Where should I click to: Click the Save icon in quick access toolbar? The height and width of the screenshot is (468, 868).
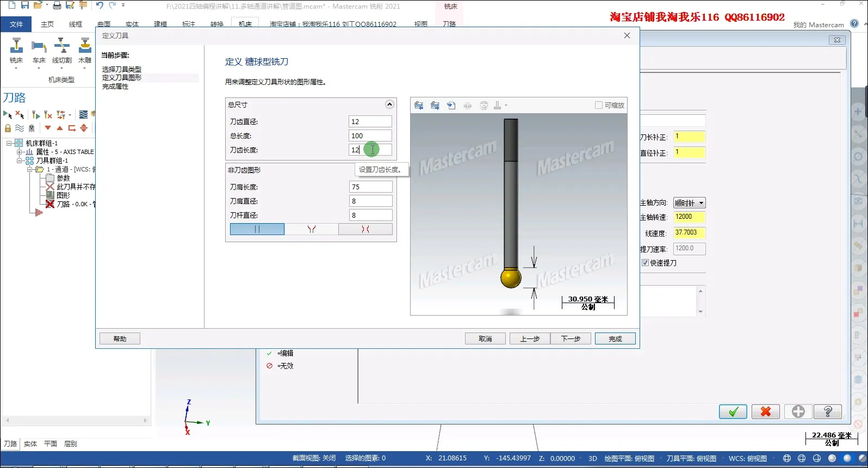25,5
